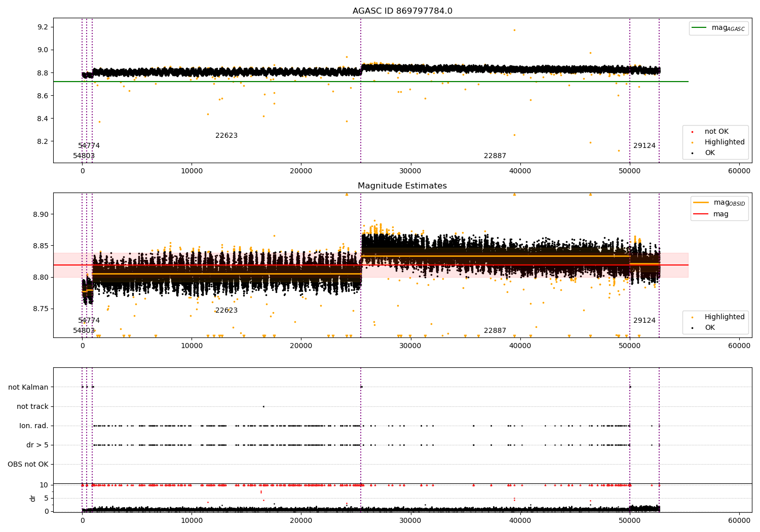Click the 40000 x-tick under Magnitude Estimates plot
Viewport: 760px width, 532px height.
[520, 346]
